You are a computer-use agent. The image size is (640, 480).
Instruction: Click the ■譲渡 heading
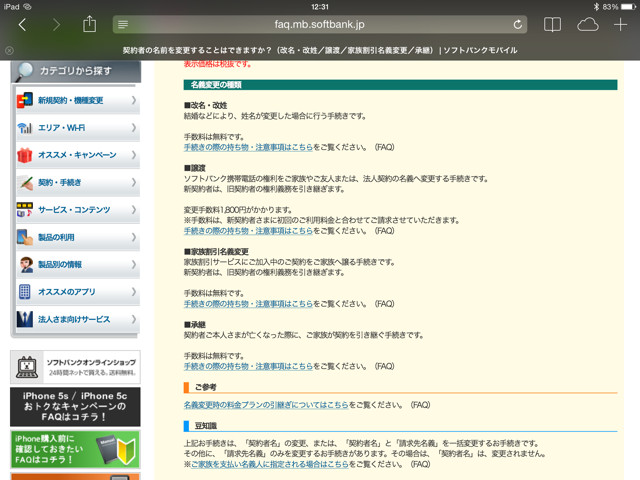tap(195, 168)
